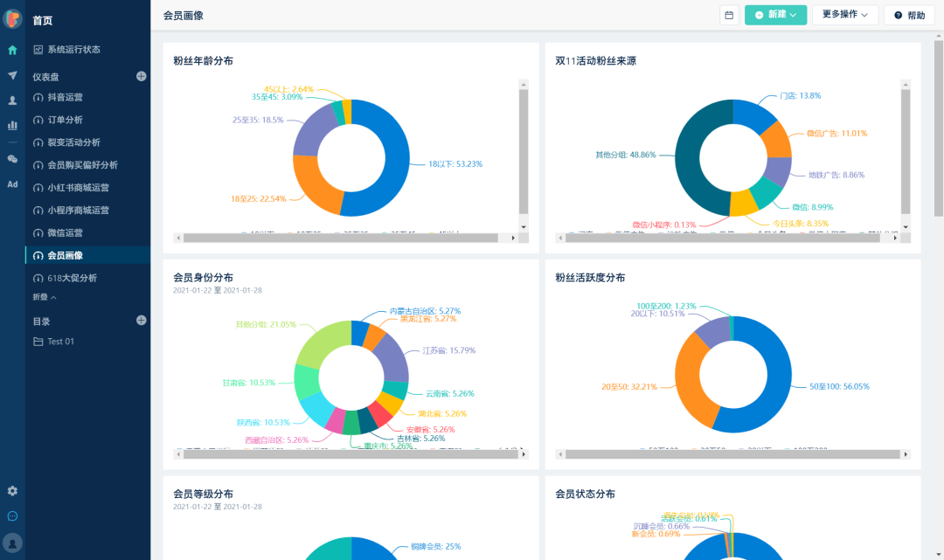The image size is (944, 560).
Task: Click the 目录 section heading
Action: click(42, 321)
